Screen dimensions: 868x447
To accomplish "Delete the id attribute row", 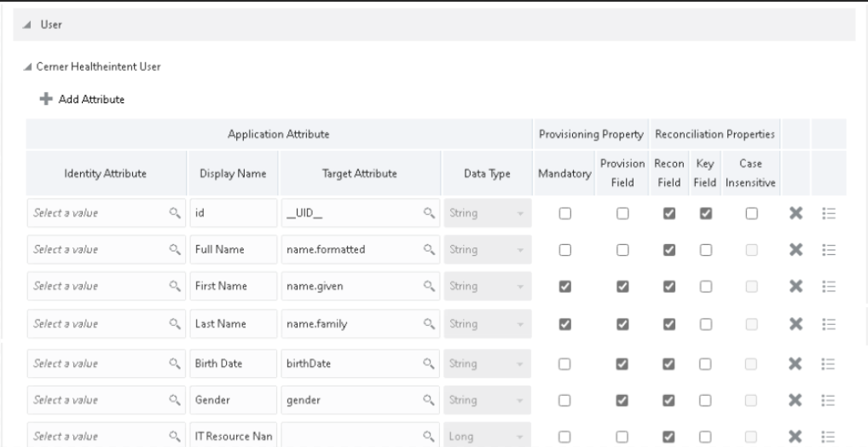I will [x=796, y=213].
